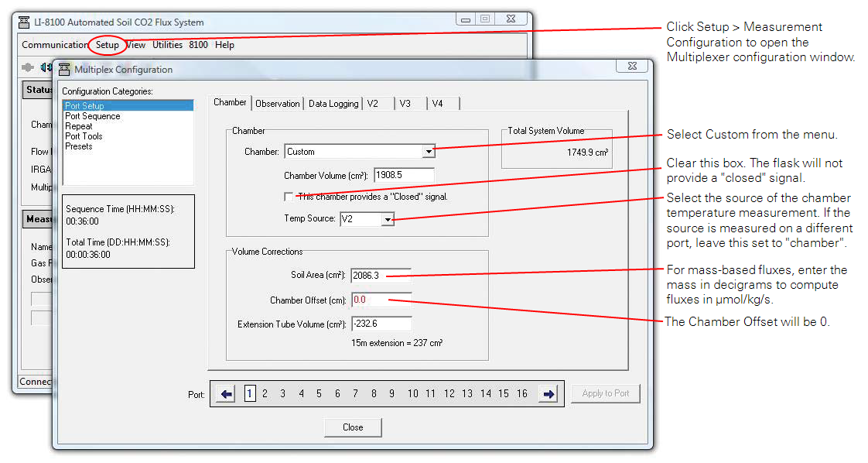868x463 pixels.
Task: Open the Chamber type dropdown showing Custom
Action: 429,152
